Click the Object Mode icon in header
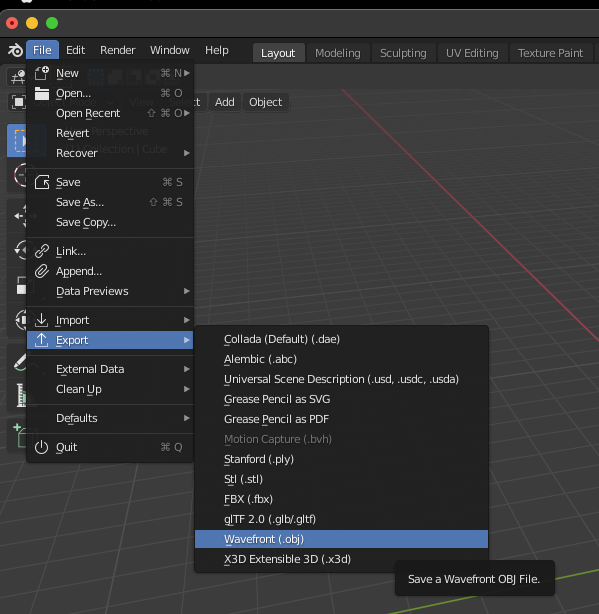 (x=18, y=102)
